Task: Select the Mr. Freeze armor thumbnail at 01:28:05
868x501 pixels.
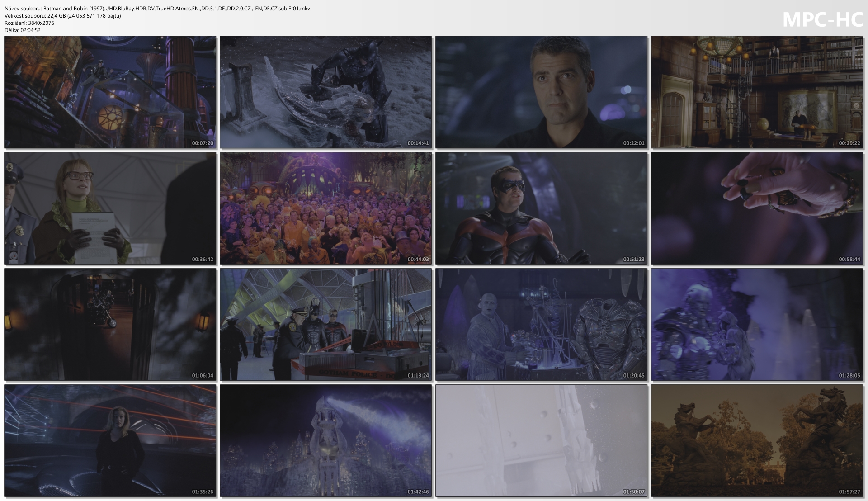Action: pyautogui.click(x=757, y=325)
